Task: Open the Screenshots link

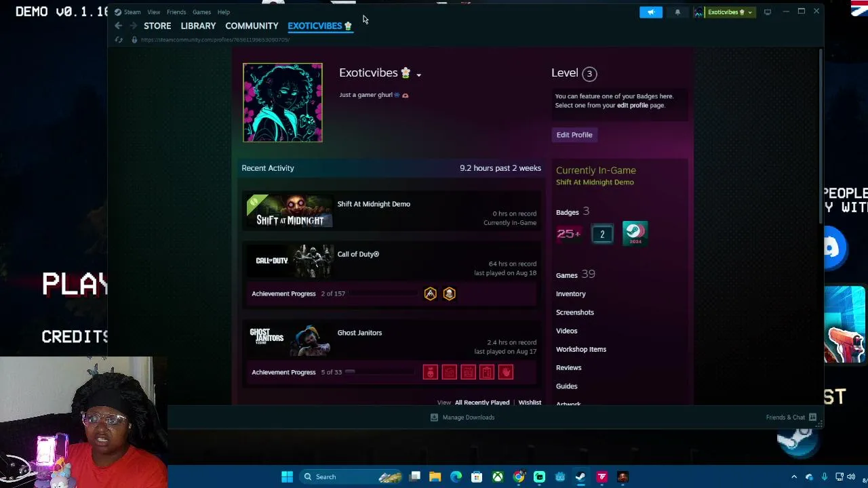Action: click(575, 312)
